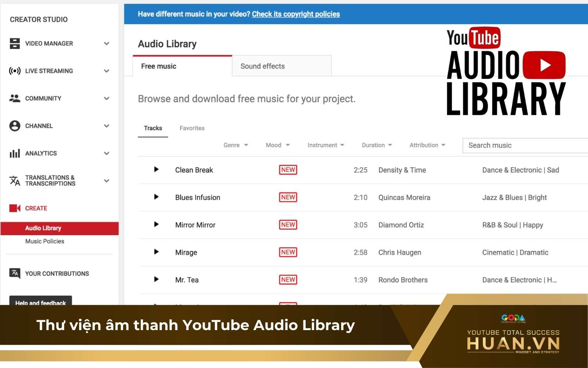Click the Mr. Tea track title

pyautogui.click(x=187, y=280)
